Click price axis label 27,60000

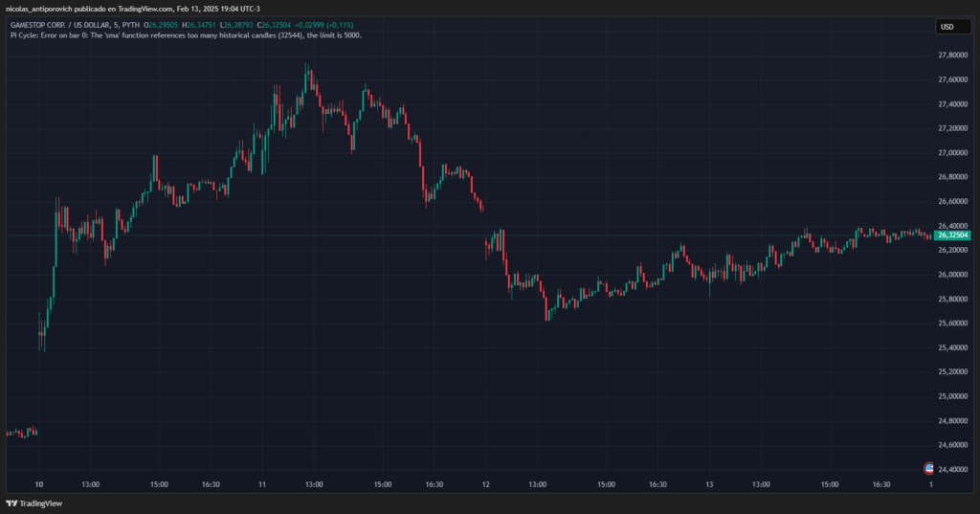click(952, 80)
